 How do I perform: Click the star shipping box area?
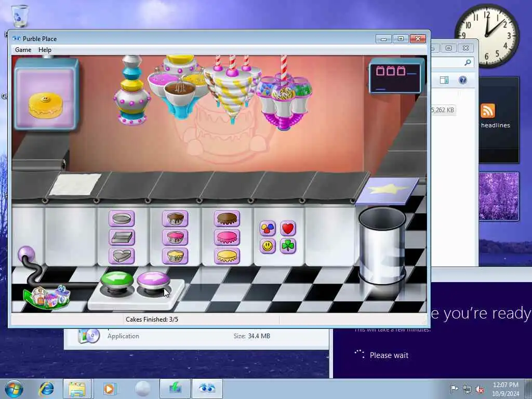point(387,191)
